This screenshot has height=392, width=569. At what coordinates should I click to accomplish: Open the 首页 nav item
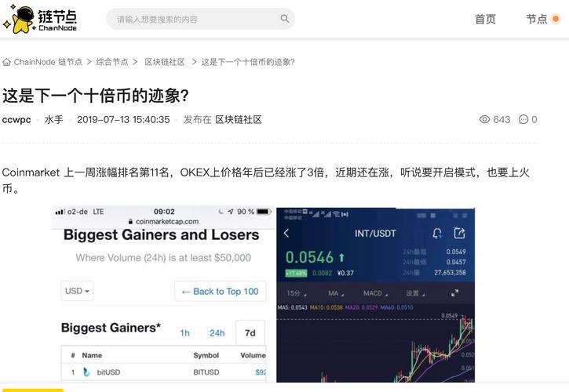click(485, 19)
